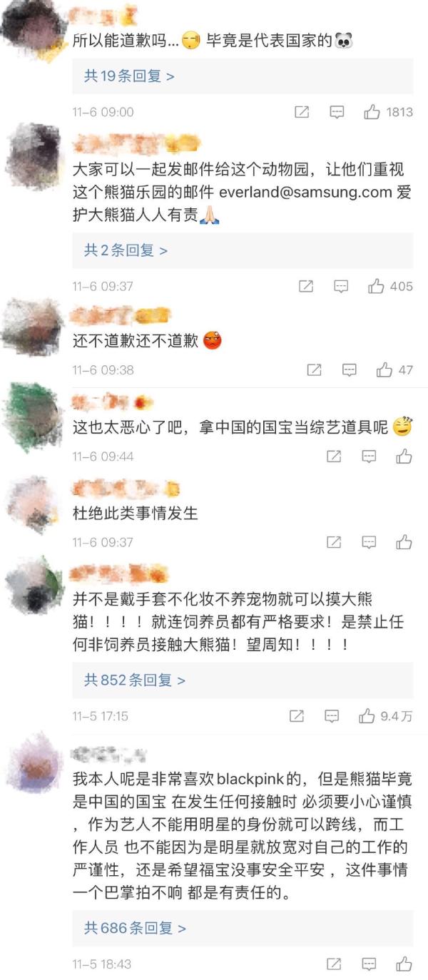Open reply icon on 405-likes comment

341,286
